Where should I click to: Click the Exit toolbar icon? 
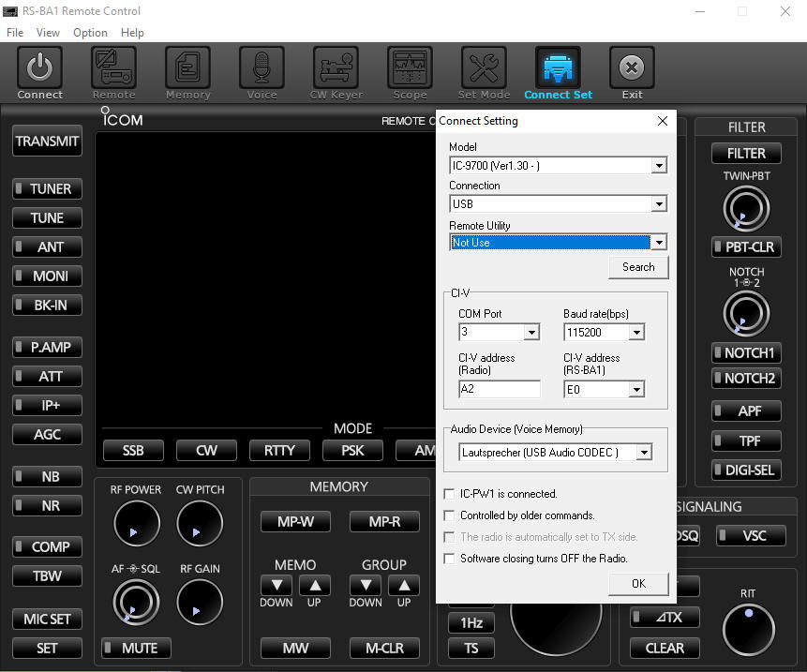coord(632,67)
